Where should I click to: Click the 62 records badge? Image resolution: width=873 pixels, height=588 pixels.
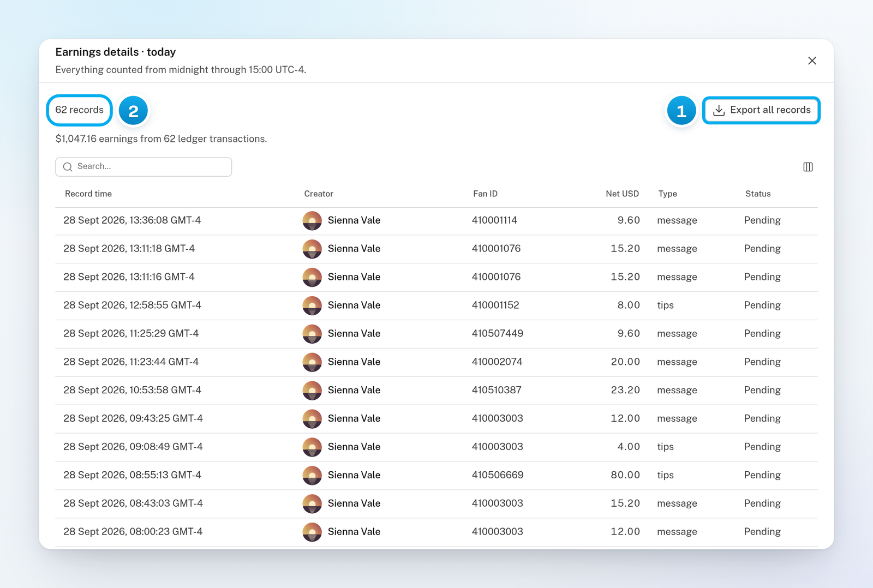point(79,110)
